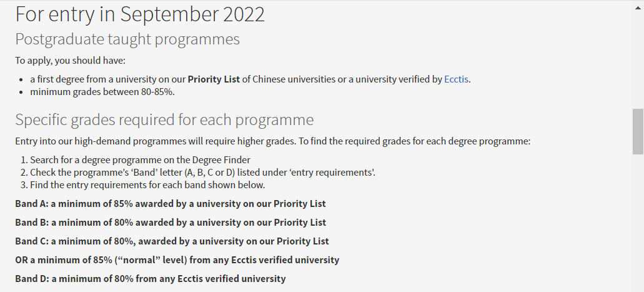644x292 pixels.
Task: Click the Band B requirement line
Action: coord(171,223)
